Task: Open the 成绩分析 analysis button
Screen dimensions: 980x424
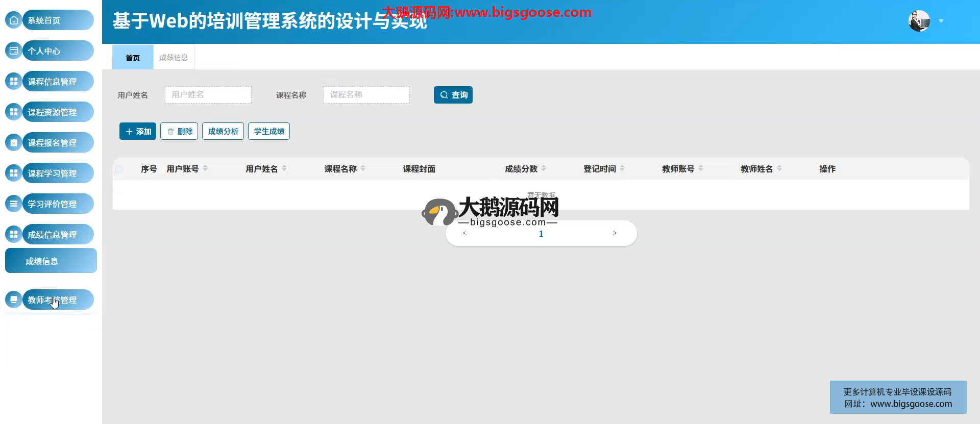Action: pyautogui.click(x=223, y=131)
